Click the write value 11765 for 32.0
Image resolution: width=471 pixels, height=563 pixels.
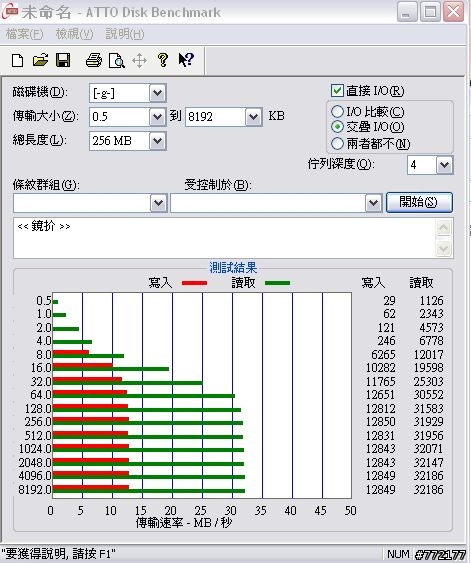click(x=381, y=381)
